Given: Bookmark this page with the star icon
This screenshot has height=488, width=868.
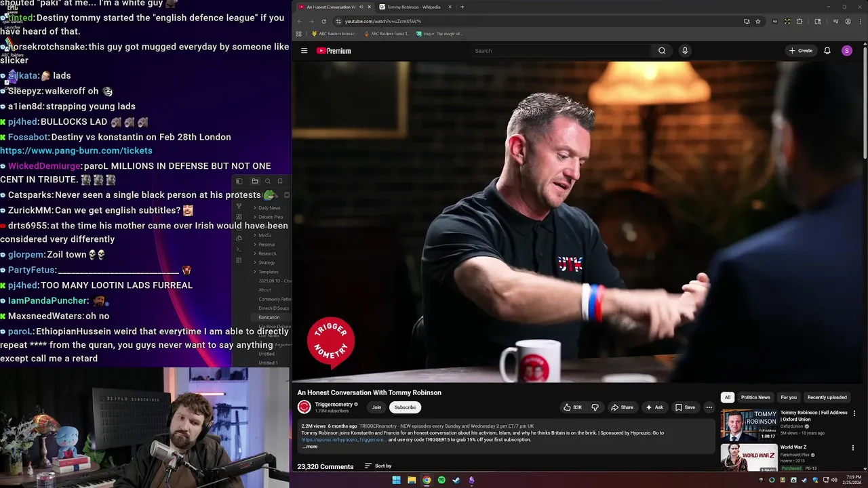Looking at the screenshot, I should click(759, 21).
